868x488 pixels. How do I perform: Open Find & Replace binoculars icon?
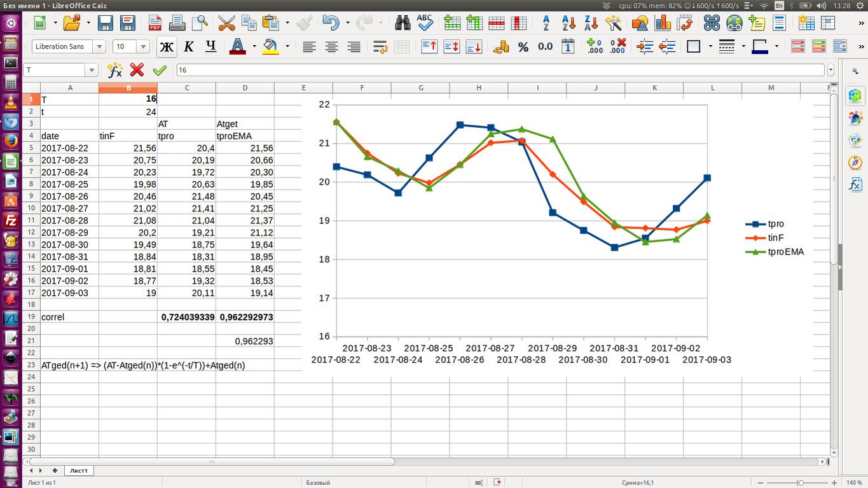[403, 24]
